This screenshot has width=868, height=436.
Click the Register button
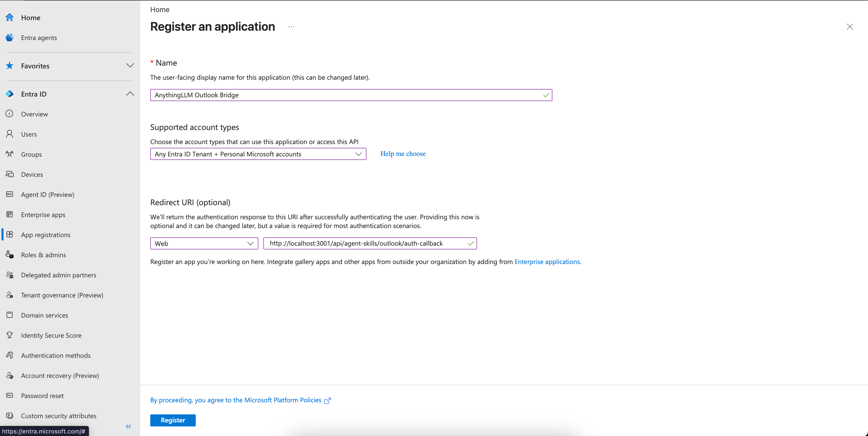(173, 420)
